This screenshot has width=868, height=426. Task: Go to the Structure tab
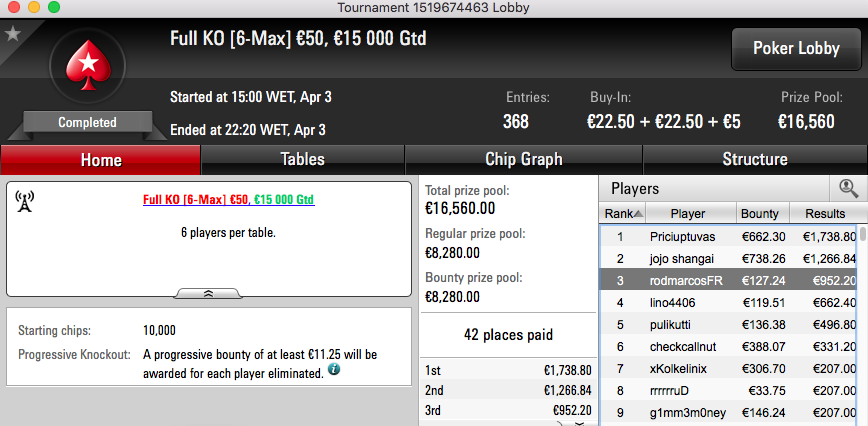[755, 160]
